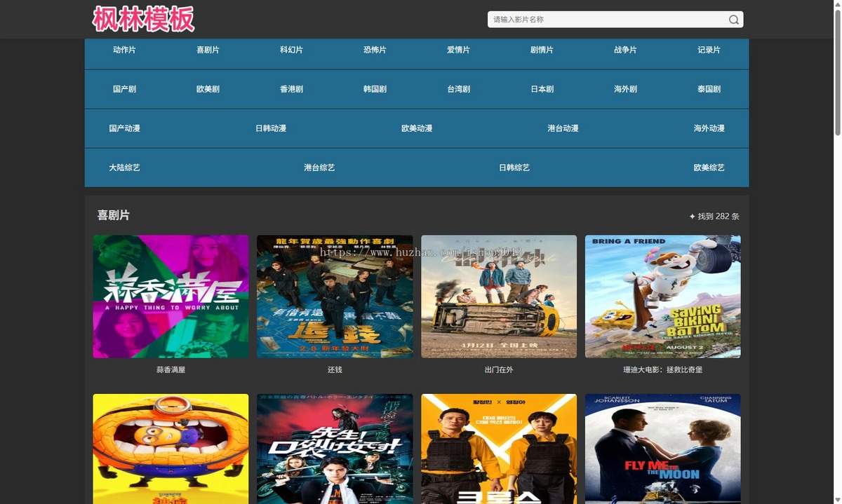Viewport: 842px width, 504px height.
Task: Open the 恐怖片 category
Action: (x=375, y=50)
